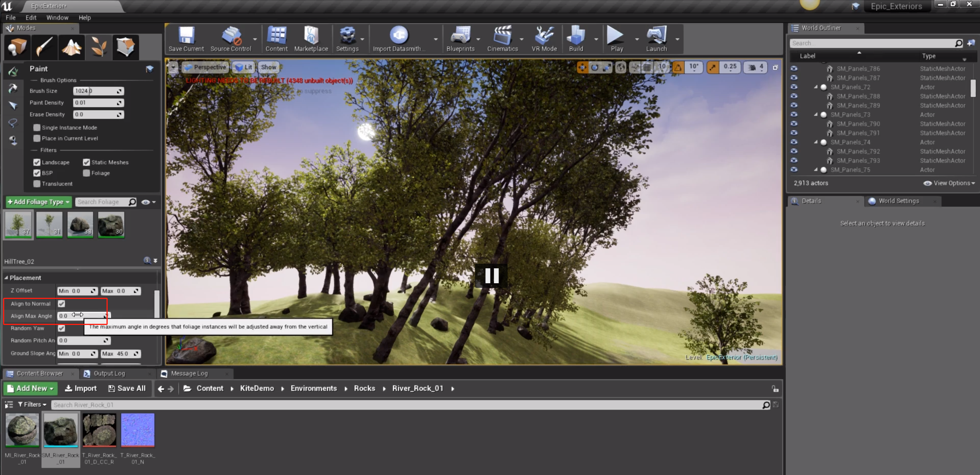Open the Cinematics toolbar button

point(502,39)
